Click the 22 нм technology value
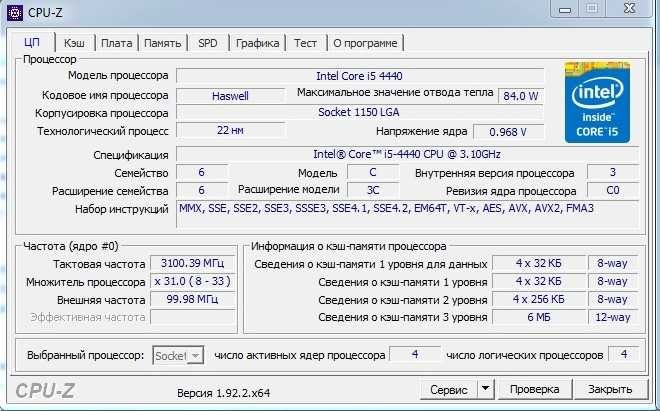660x411 pixels. [x=230, y=130]
